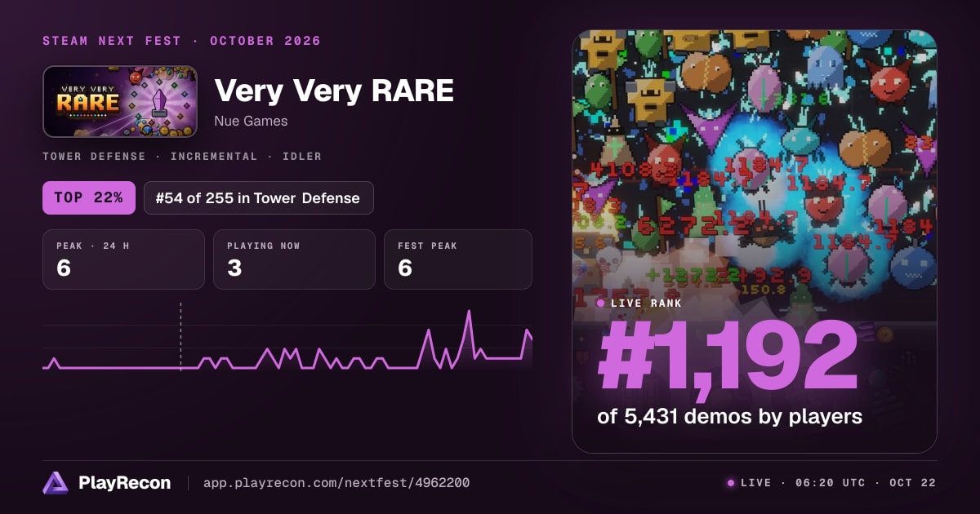
Task: Click the highest peak on the player chart
Action: coord(469,312)
